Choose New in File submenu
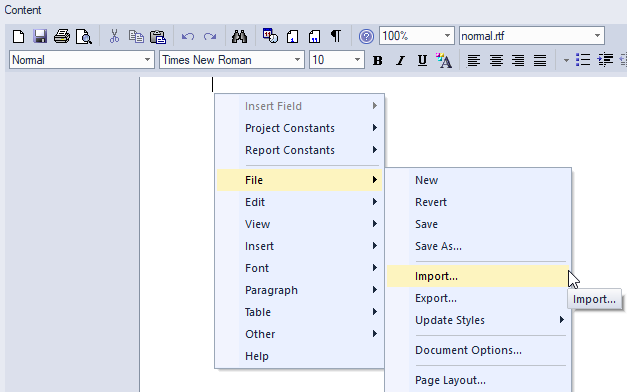Image resolution: width=627 pixels, height=392 pixels. coord(478,180)
